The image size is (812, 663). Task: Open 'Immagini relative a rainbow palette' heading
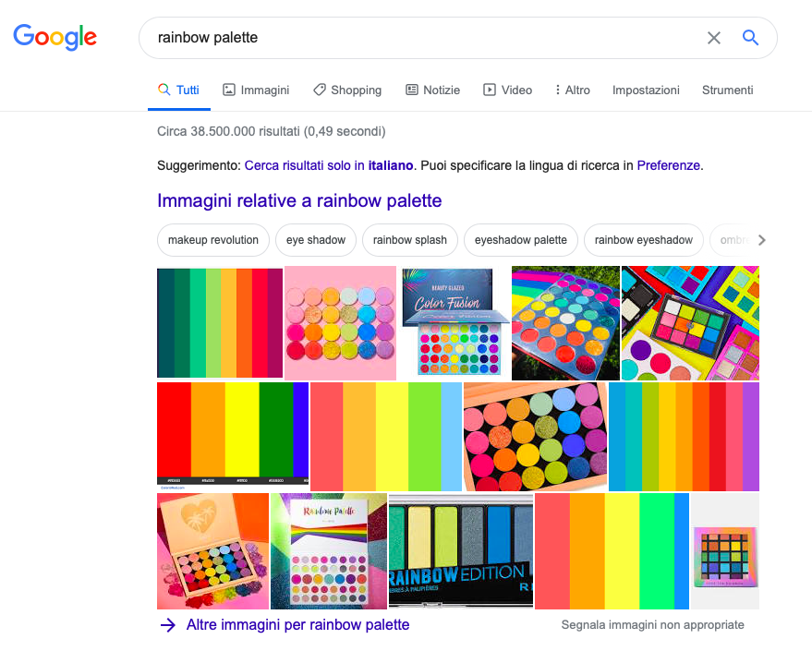click(299, 200)
